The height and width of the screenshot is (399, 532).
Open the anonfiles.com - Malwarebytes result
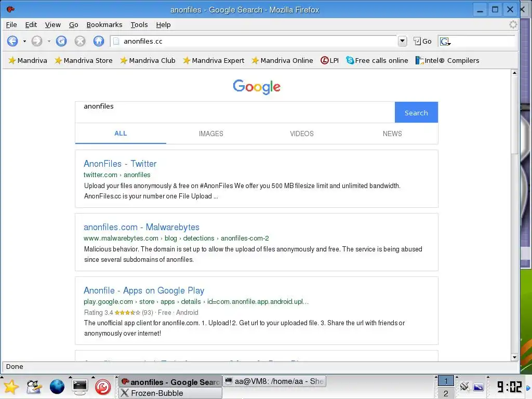(x=141, y=227)
